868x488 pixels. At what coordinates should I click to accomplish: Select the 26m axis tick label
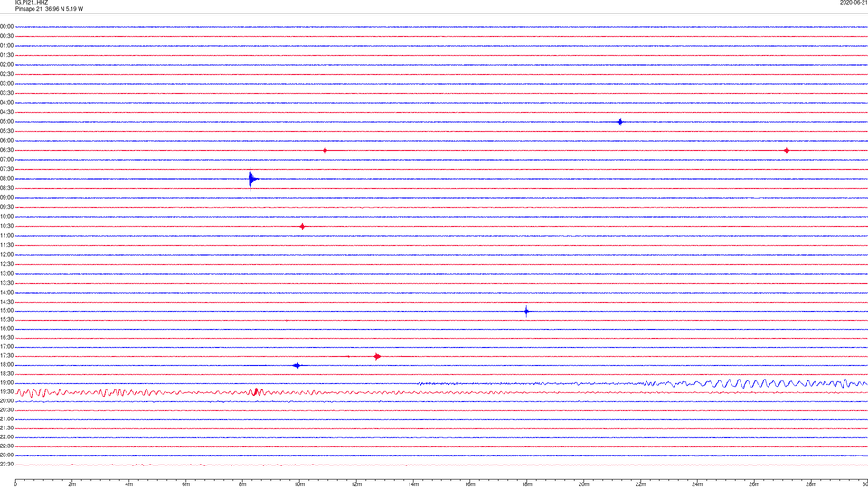coord(754,484)
